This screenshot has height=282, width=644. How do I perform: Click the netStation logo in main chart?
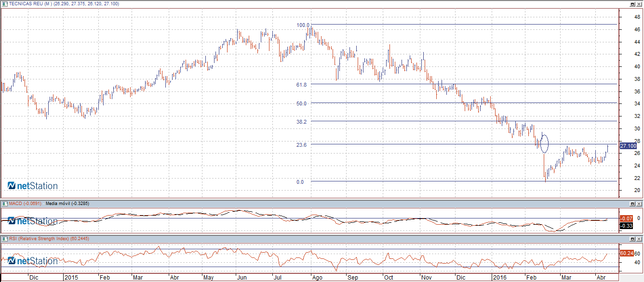coord(33,186)
